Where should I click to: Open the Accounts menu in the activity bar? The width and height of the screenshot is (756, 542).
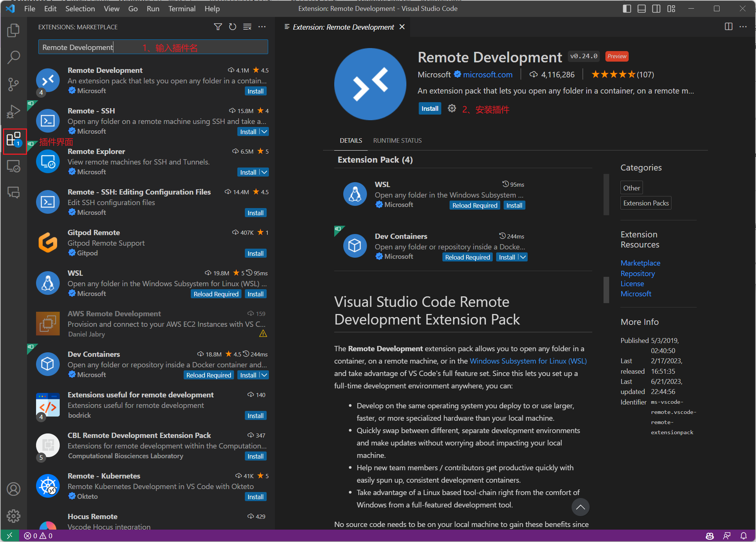[14, 489]
